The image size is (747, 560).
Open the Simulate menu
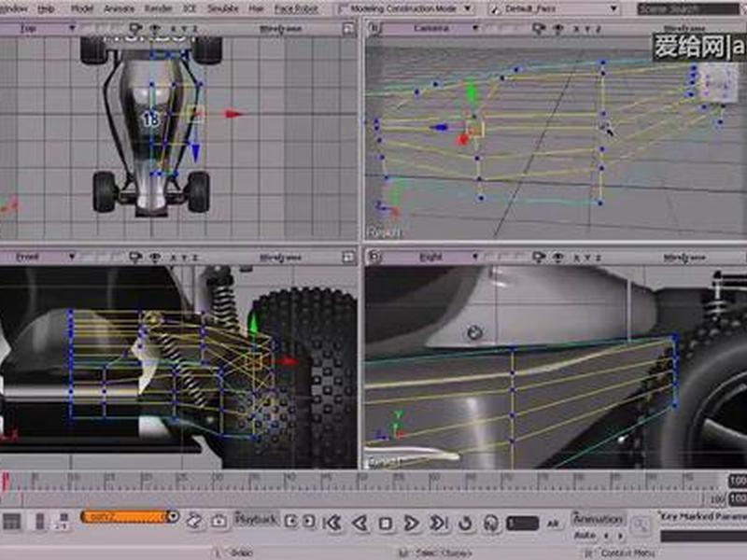pos(222,8)
